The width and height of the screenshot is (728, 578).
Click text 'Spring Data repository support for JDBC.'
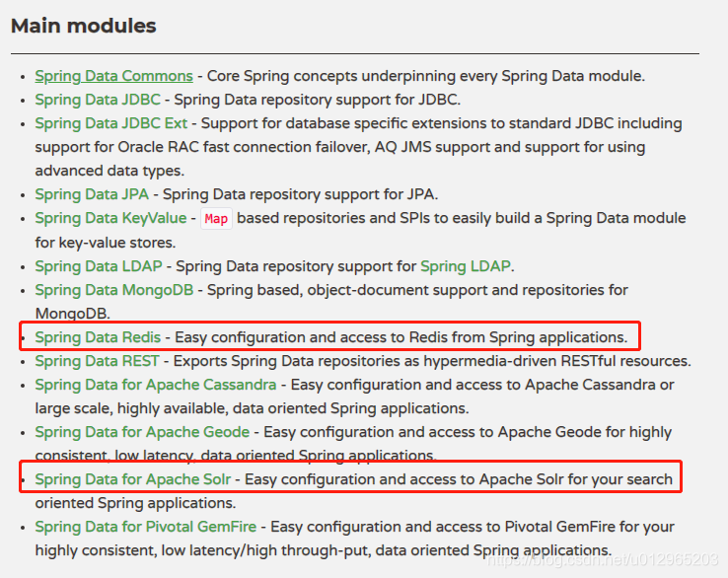point(318,100)
